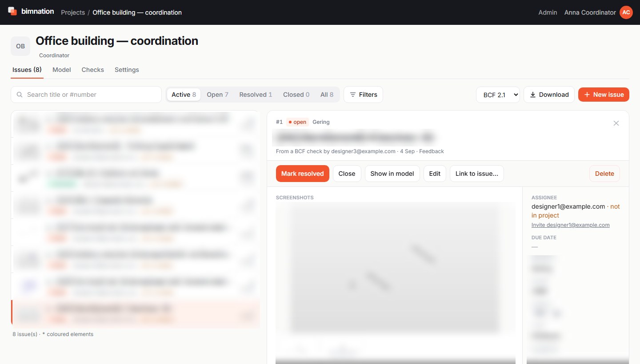The width and height of the screenshot is (640, 364).
Task: Select the Open 7 filter
Action: (x=217, y=95)
